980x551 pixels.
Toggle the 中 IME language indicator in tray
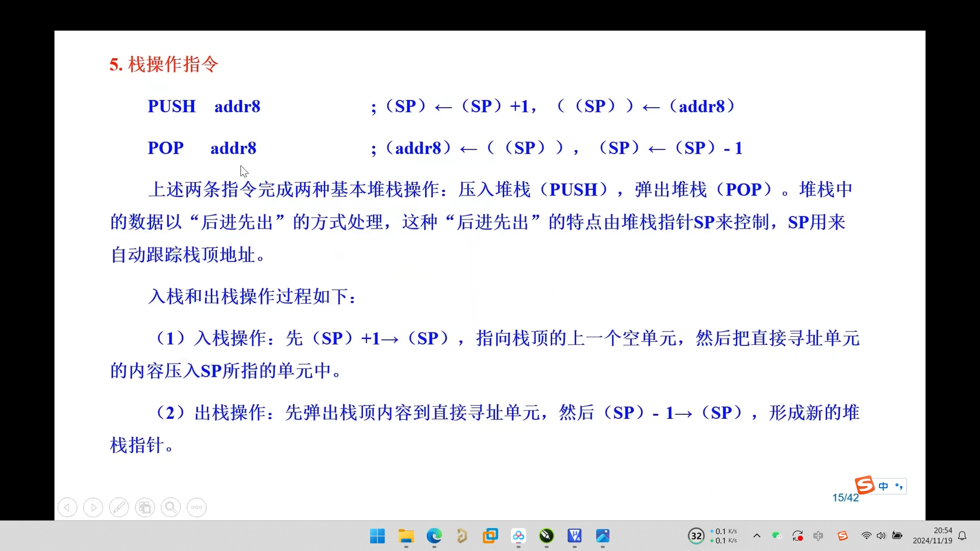click(x=818, y=536)
